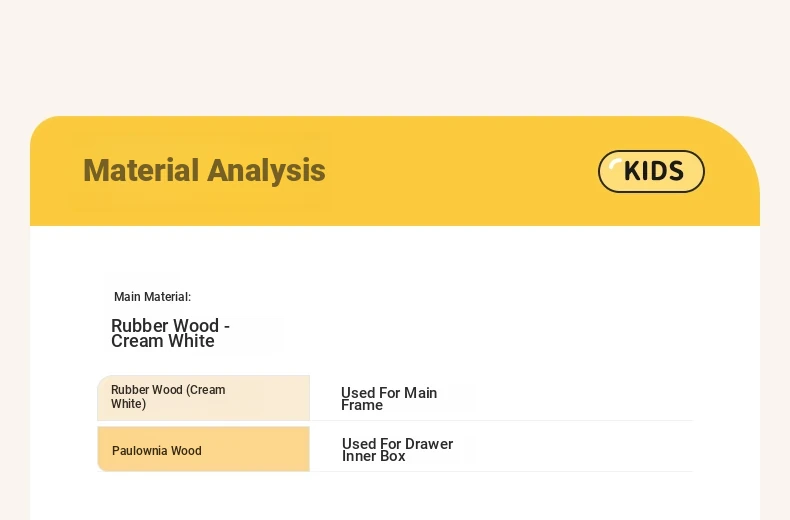Click the "Inner Box" text line
Screen dimensions: 790x520
pyautogui.click(x=373, y=456)
